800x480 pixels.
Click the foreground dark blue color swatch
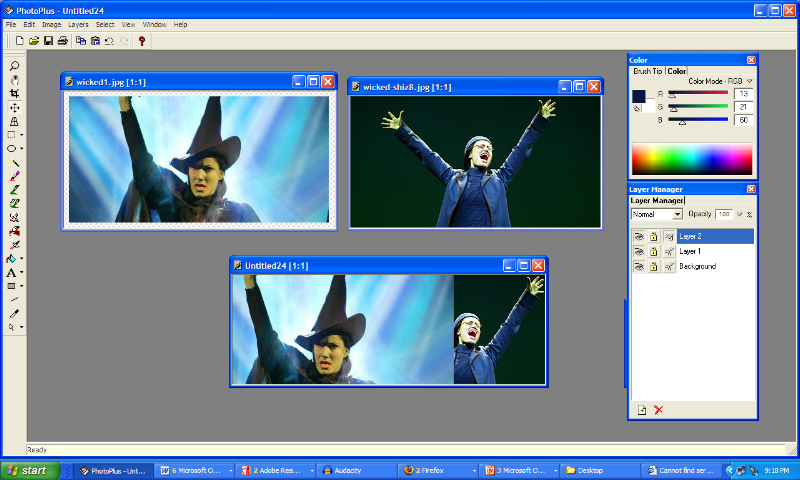point(639,96)
